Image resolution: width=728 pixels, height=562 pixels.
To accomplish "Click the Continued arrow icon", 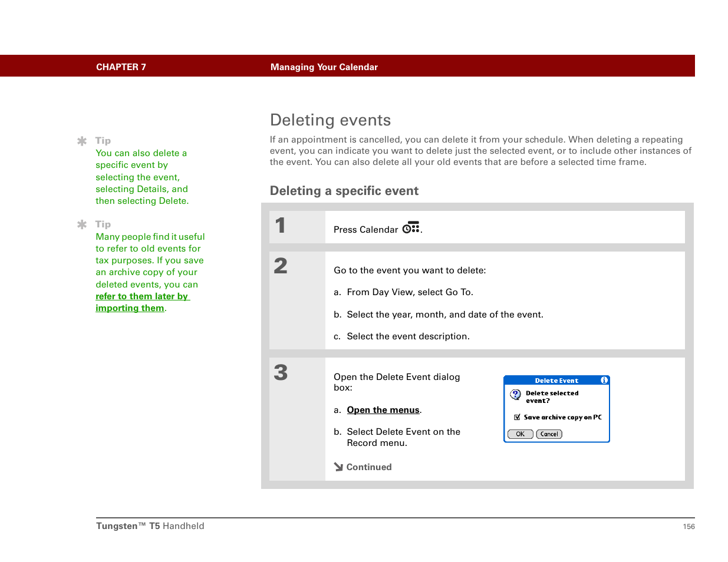I will 338,467.
